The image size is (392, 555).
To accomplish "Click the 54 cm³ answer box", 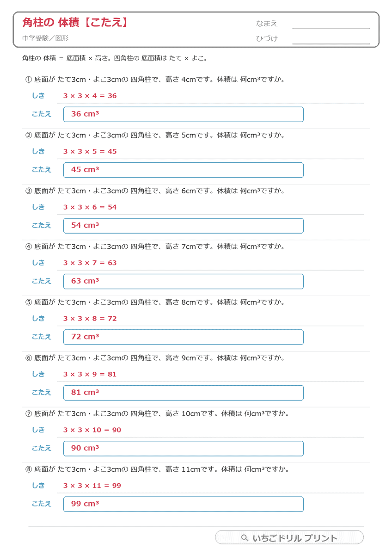I will pyautogui.click(x=184, y=226).
